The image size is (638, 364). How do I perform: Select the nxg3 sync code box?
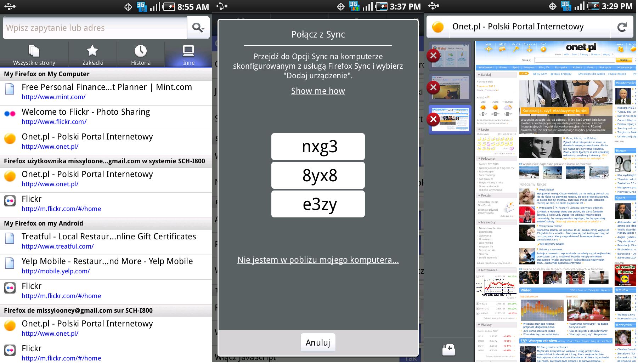point(318,147)
